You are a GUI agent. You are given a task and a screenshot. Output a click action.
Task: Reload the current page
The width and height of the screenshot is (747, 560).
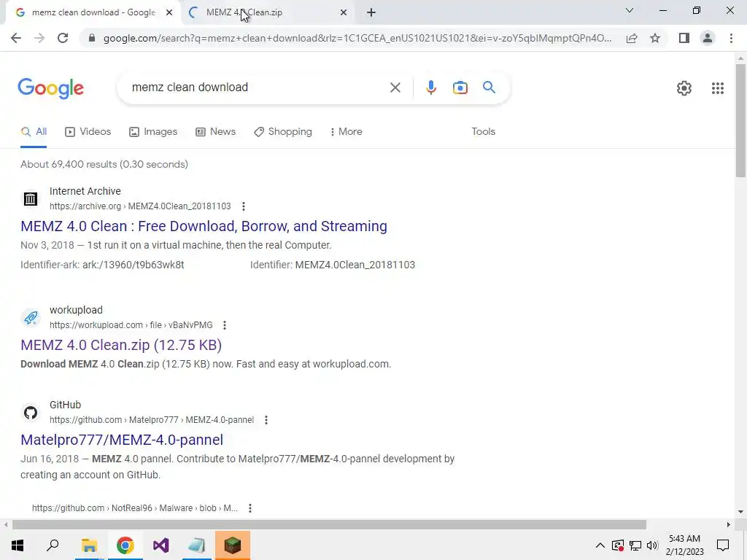click(63, 38)
